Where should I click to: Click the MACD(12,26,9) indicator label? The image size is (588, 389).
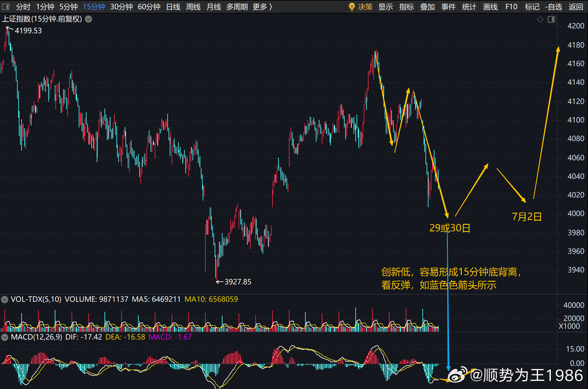pos(37,337)
